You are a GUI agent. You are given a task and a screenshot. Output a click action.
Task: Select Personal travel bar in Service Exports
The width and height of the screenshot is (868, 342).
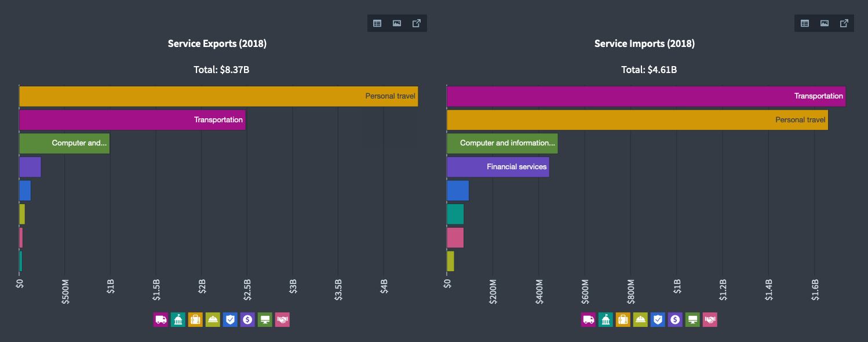pos(218,96)
